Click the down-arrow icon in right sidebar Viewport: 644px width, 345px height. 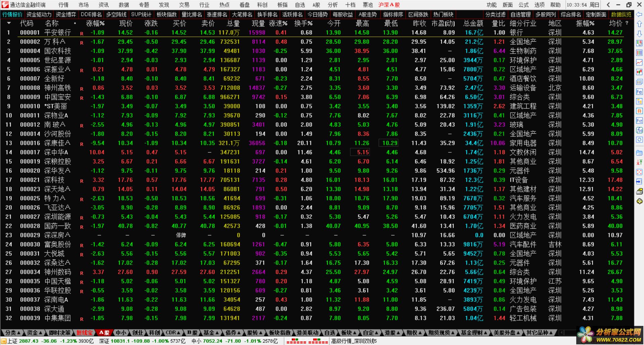pos(639,33)
